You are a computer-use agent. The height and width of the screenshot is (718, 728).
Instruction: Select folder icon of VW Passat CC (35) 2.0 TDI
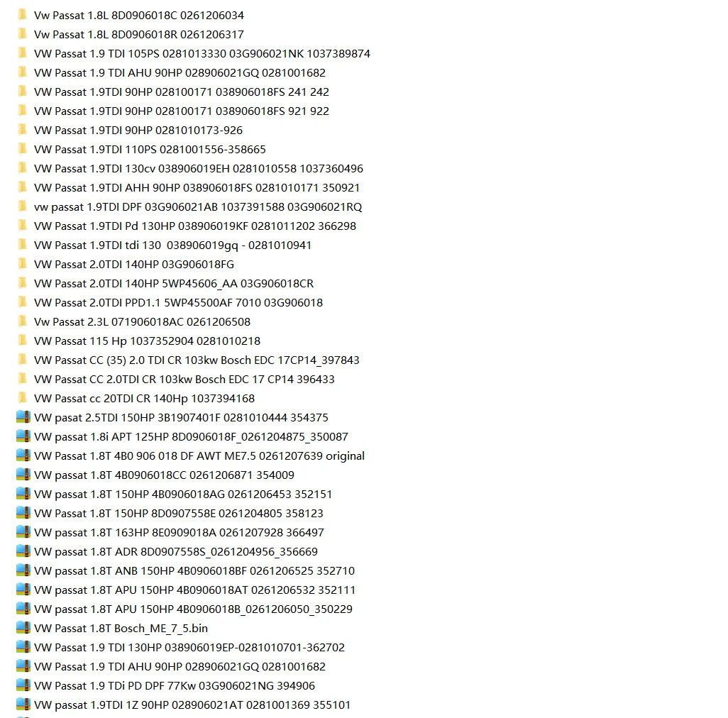point(22,360)
